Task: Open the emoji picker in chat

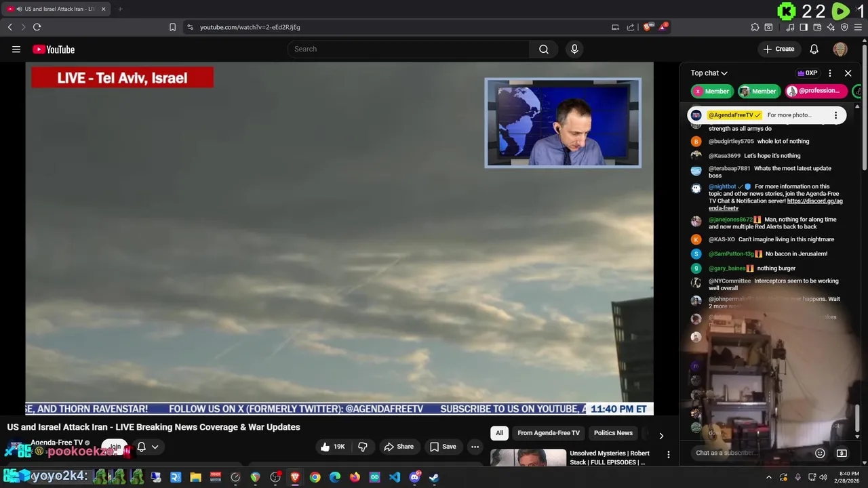Action: pyautogui.click(x=820, y=453)
